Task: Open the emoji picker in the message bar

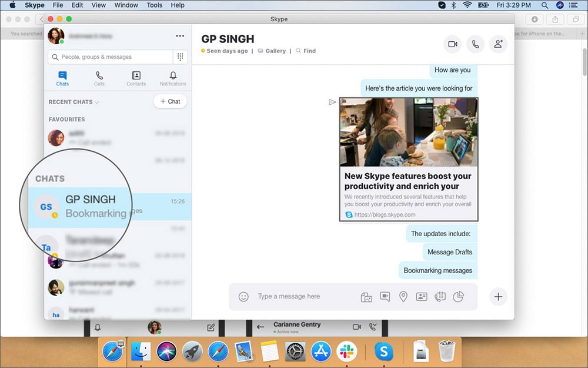Action: [244, 297]
